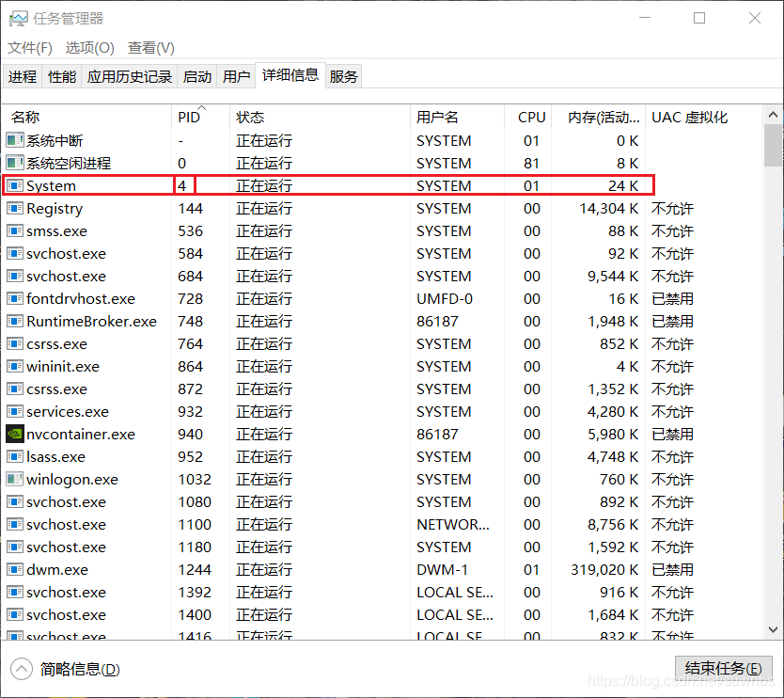Click the 系统中断 process icon
Image resolution: width=784 pixels, height=698 pixels.
click(15, 140)
